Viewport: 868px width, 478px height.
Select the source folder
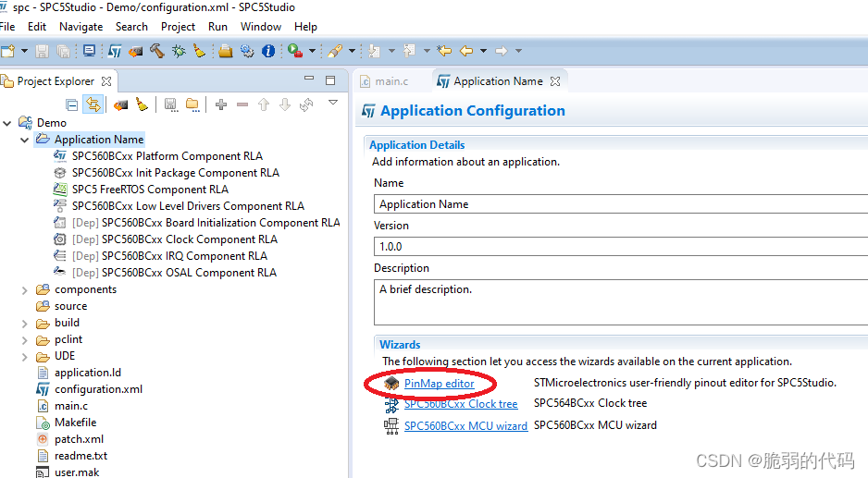click(70, 307)
